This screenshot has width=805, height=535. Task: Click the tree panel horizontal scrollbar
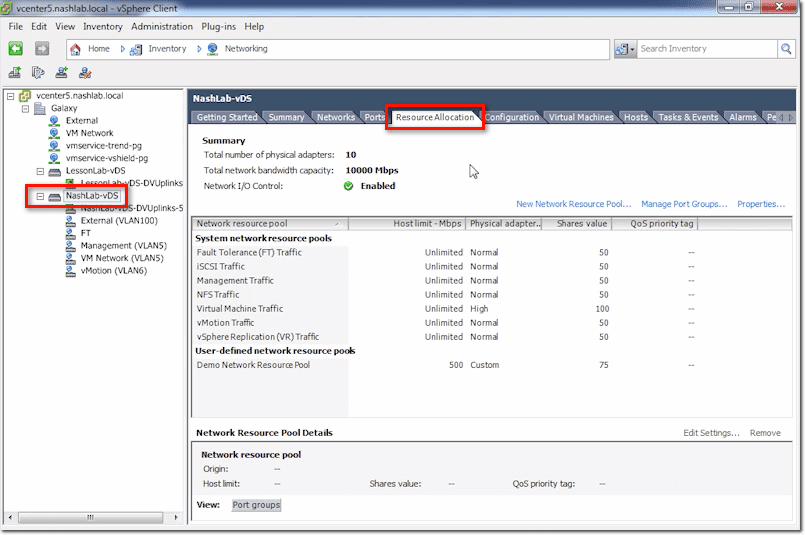coord(90,517)
